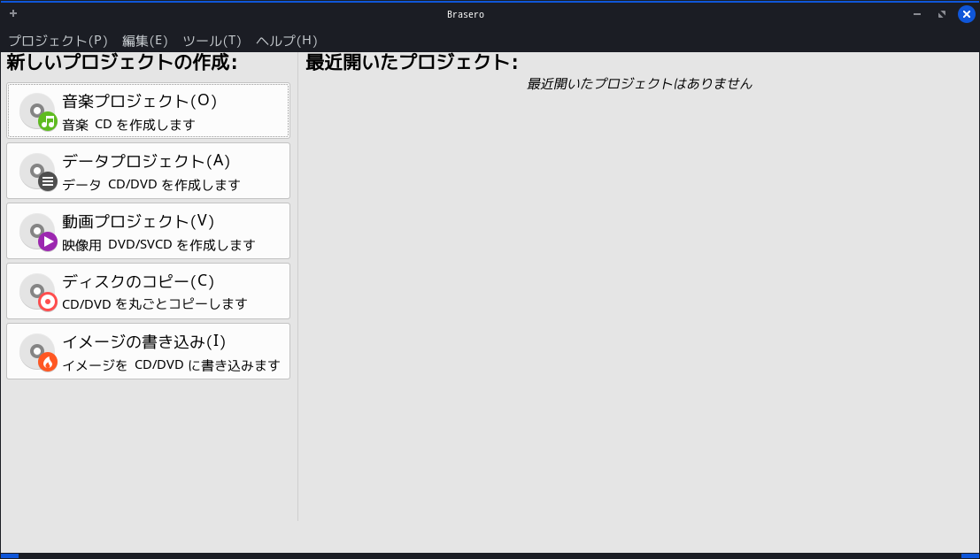Click the music note disc icon
980x559 pixels.
(38, 111)
